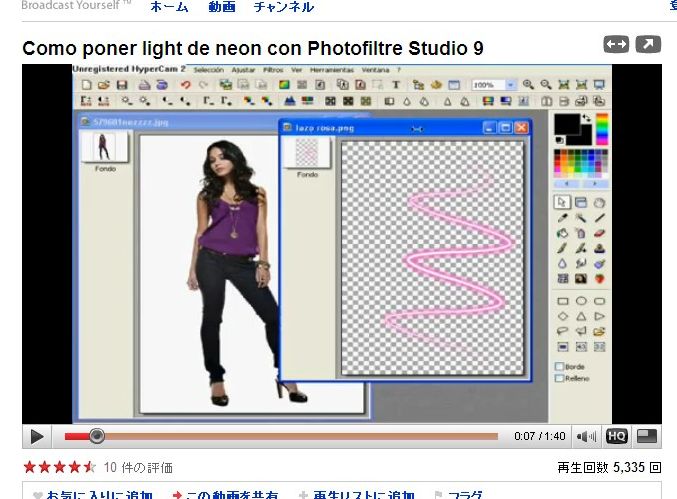Image resolution: width=677 pixels, height=499 pixels.
Task: Select the arrow Selection tool
Action: tap(562, 202)
